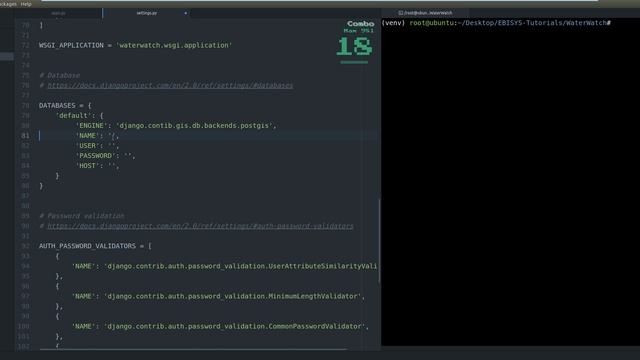The height and width of the screenshot is (360, 640).
Task: Click the # Password validation comment
Action: point(82,216)
